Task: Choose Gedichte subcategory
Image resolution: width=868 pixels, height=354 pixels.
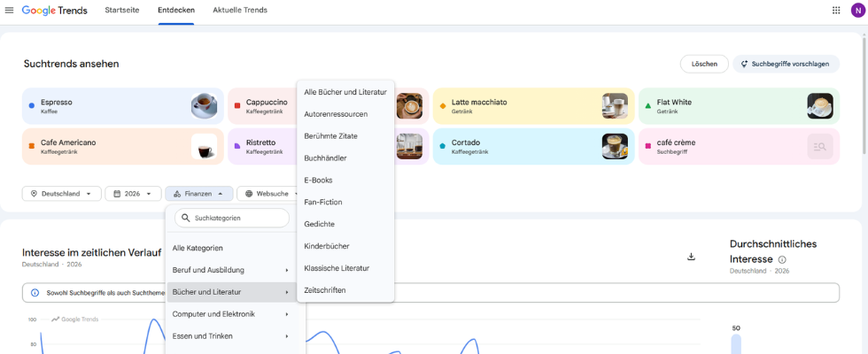Action: [x=345, y=224]
